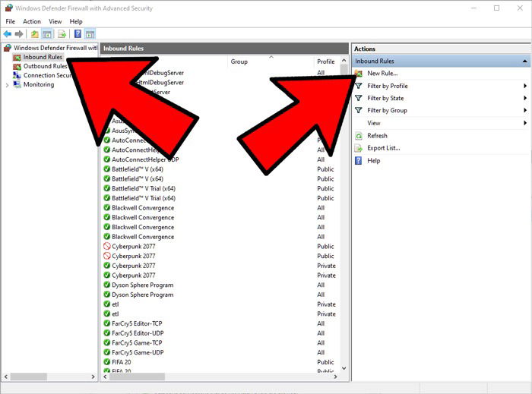
Task: Click the Back arrow toolbar icon
Action: coord(8,34)
